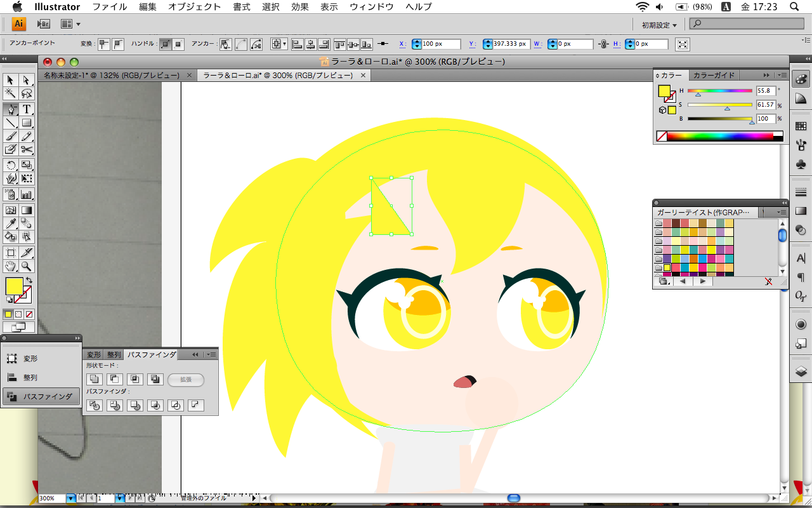The image size is (812, 508).
Task: Switch to the 名称未設定-1 document tab
Action: coord(111,75)
